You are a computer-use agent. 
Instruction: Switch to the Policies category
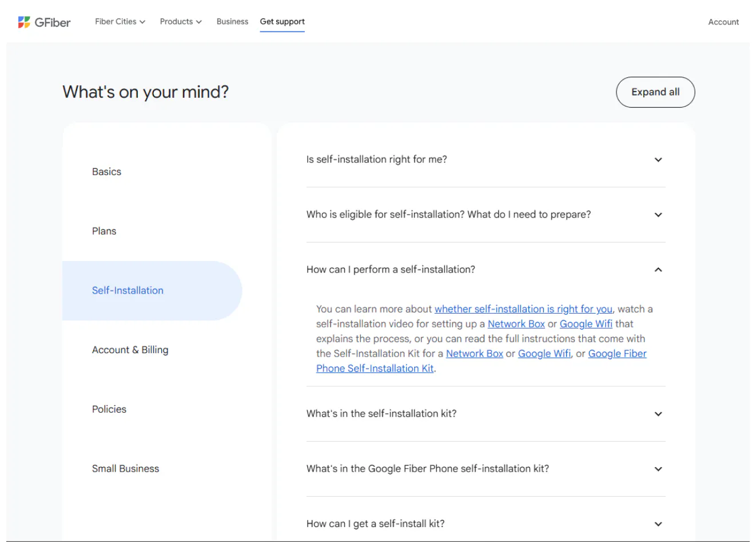tap(109, 409)
